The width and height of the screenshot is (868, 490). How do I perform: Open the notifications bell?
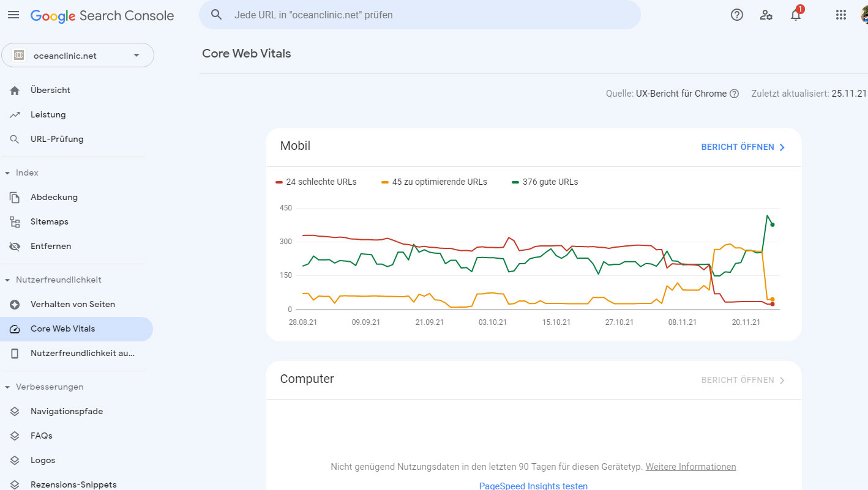pos(796,15)
